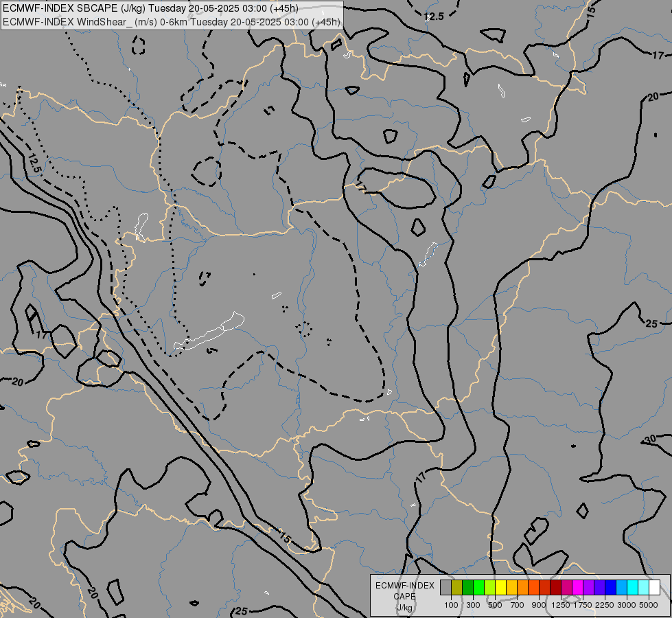Select the bright green legend swatch
This screenshot has height=618, width=672.
click(x=478, y=587)
